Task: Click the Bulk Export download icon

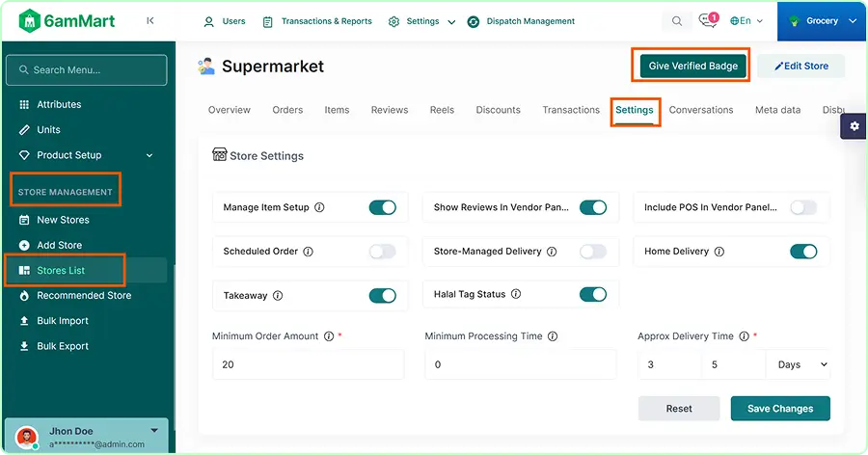Action: [24, 346]
